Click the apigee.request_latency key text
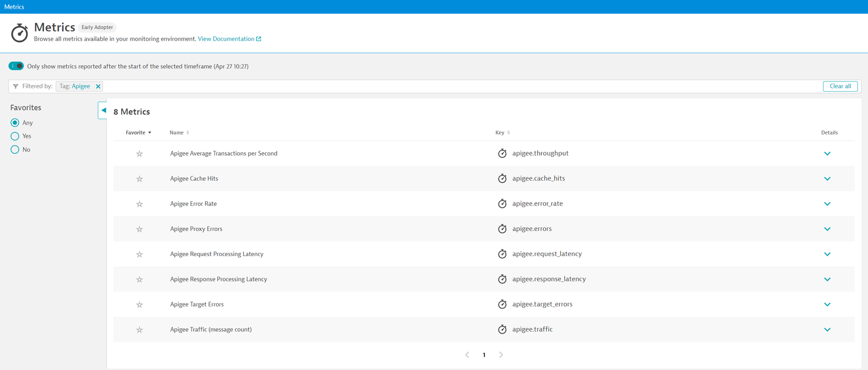Screen dimensions: 868x370 point(547,254)
